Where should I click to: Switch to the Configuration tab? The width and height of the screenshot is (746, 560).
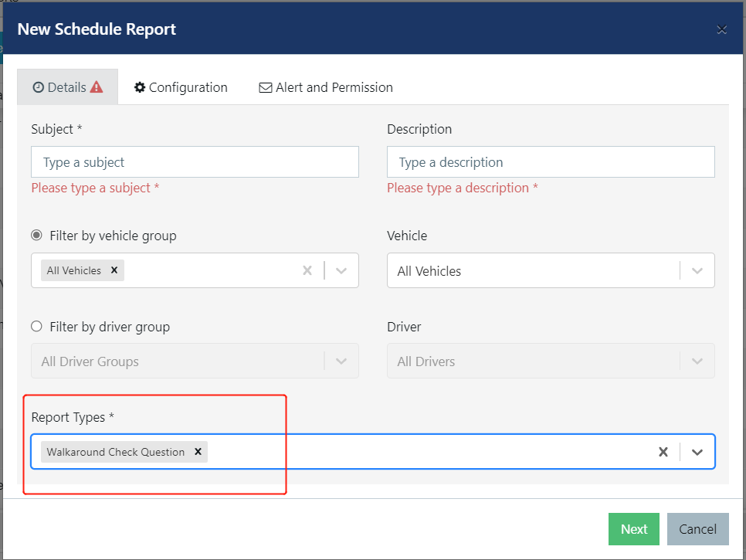181,87
